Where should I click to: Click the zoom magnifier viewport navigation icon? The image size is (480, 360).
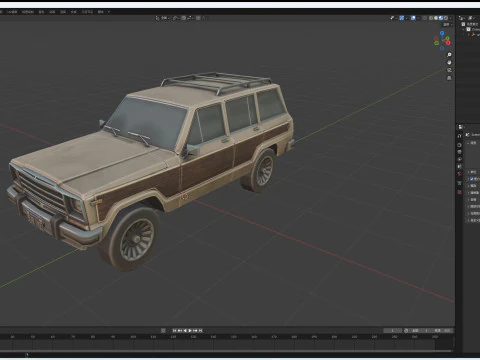(x=449, y=54)
